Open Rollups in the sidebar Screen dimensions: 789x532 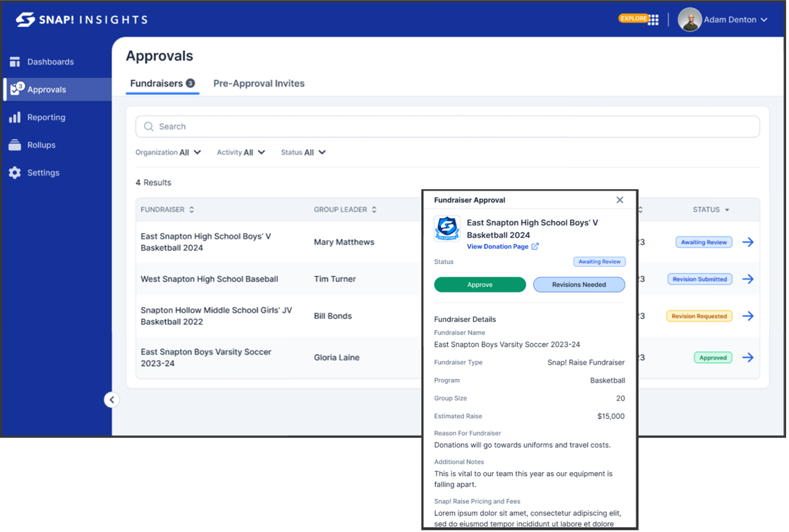pyautogui.click(x=41, y=145)
